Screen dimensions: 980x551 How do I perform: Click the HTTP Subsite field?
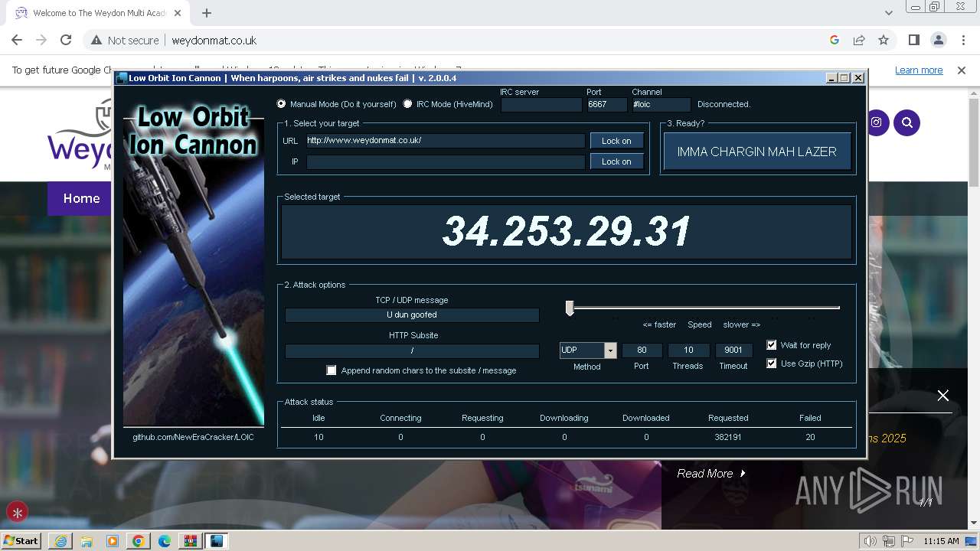point(412,350)
